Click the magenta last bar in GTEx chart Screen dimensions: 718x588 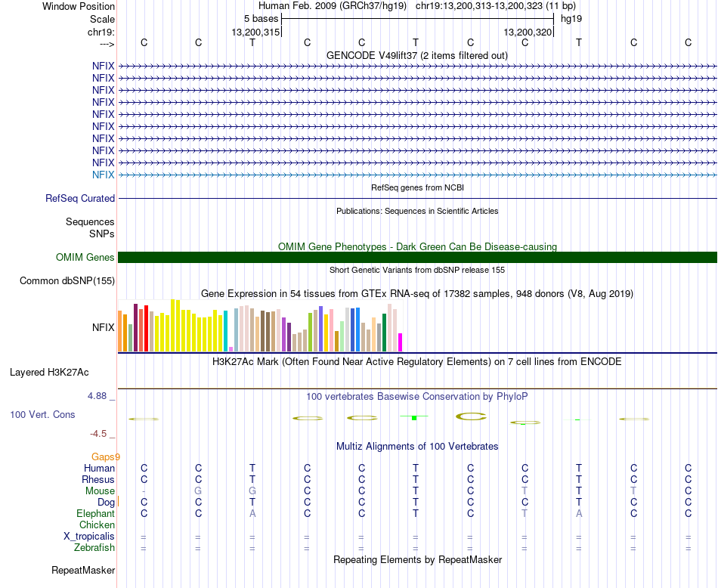400,342
